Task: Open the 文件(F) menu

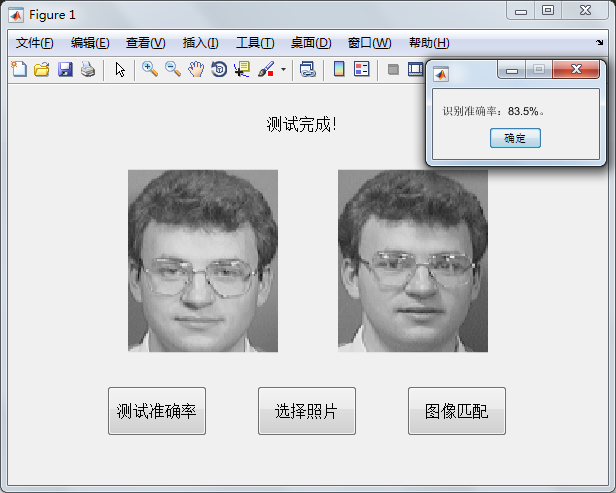Action: click(x=35, y=43)
